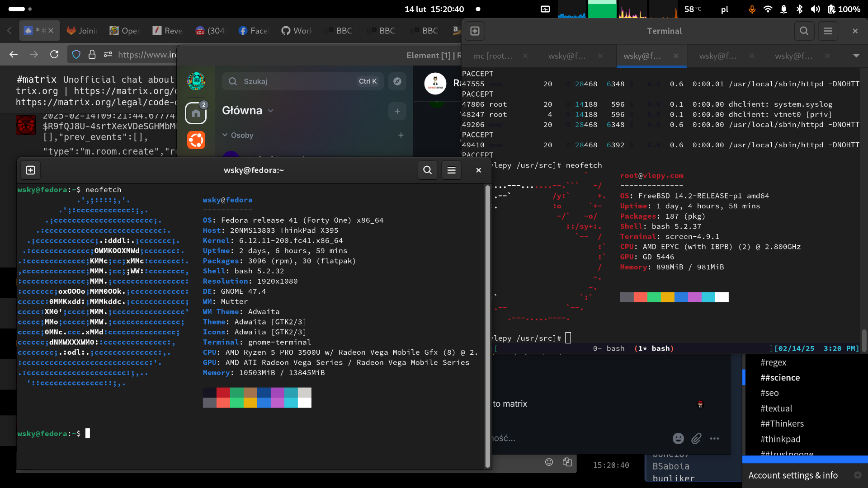Viewport: 868px width, 488px height.
Task: Select ##science channel in list
Action: point(780,378)
